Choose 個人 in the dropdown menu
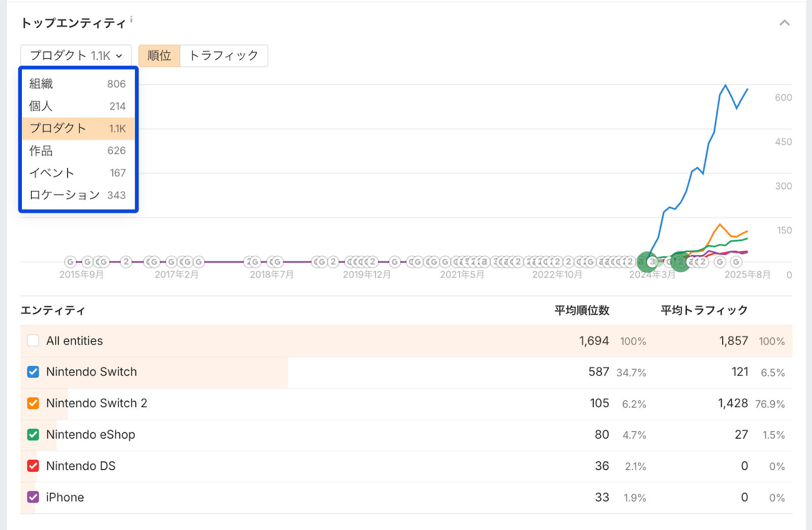This screenshot has height=530, width=812. (x=78, y=106)
